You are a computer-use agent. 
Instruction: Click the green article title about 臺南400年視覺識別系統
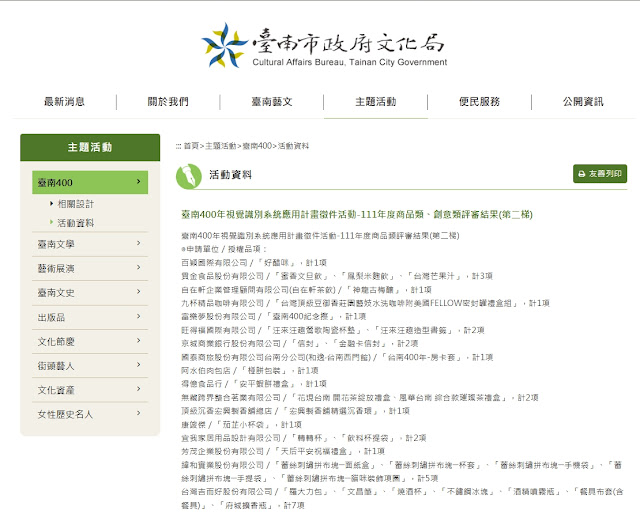(357, 214)
